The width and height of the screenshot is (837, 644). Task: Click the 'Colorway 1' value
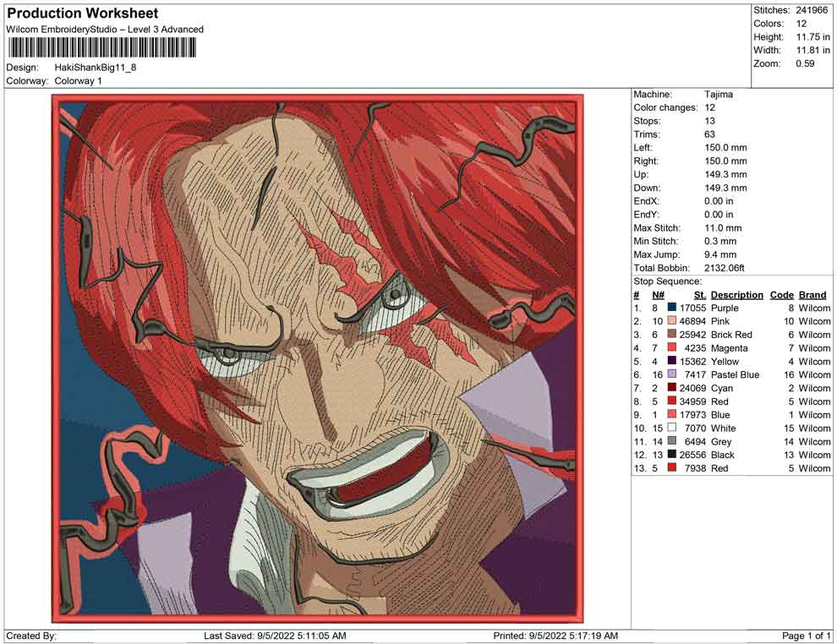pyautogui.click(x=78, y=81)
